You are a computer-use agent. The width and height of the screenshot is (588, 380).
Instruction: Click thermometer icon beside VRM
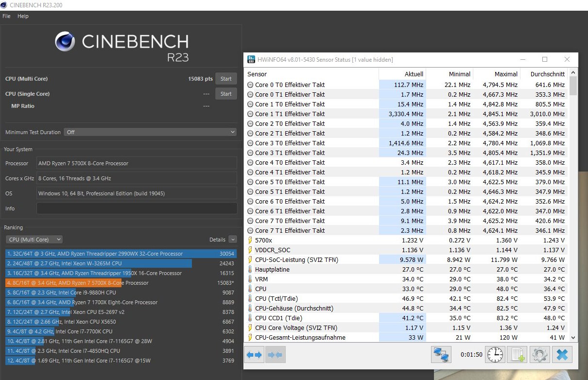click(250, 279)
